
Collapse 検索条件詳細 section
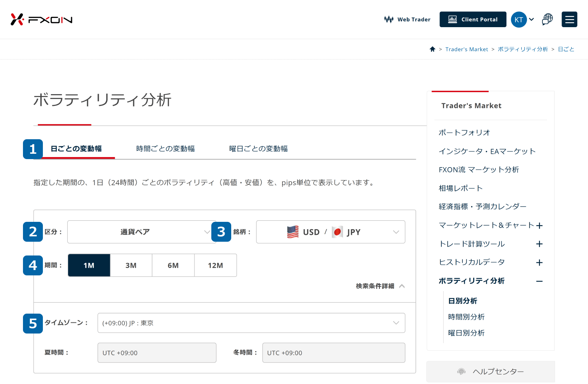380,286
